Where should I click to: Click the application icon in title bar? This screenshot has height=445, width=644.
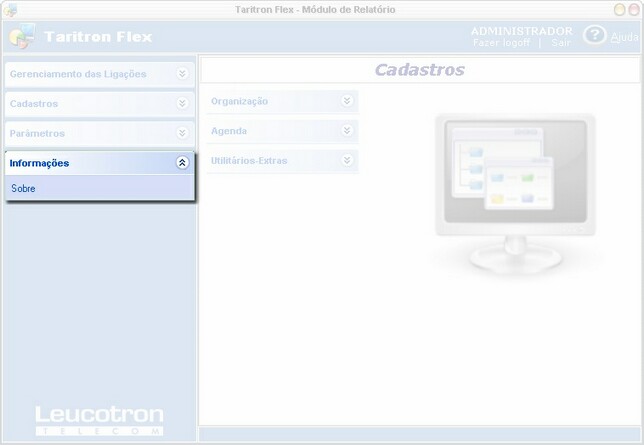pos(10,10)
